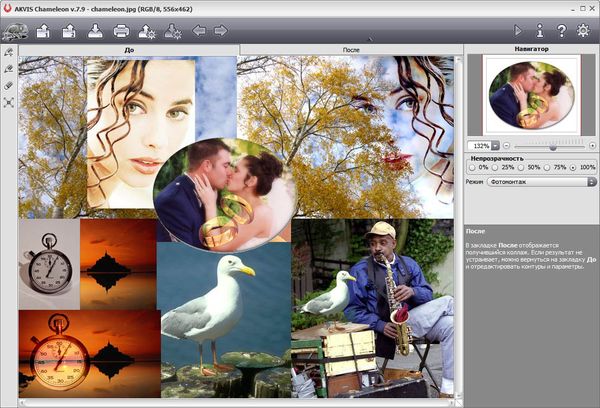Choose 75% opacity radio button
The width and height of the screenshot is (600, 408).
(549, 167)
